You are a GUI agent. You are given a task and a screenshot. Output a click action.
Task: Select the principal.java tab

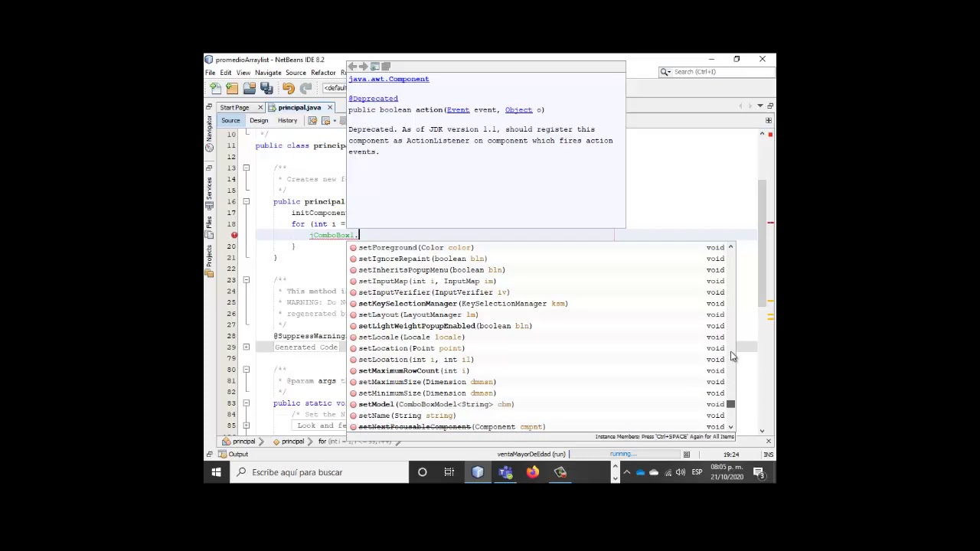point(299,107)
